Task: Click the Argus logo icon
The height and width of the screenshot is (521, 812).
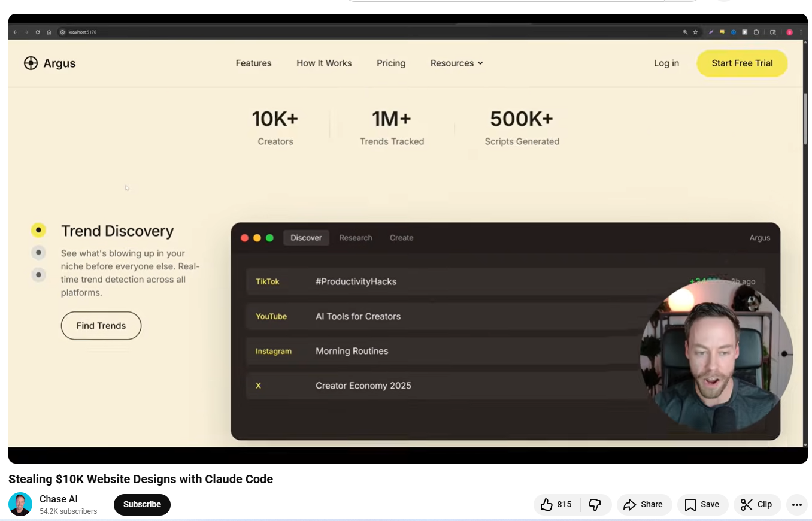Action: click(x=31, y=63)
